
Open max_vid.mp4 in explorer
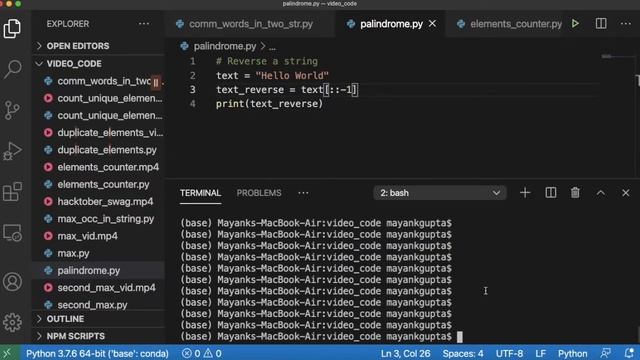pos(98,236)
